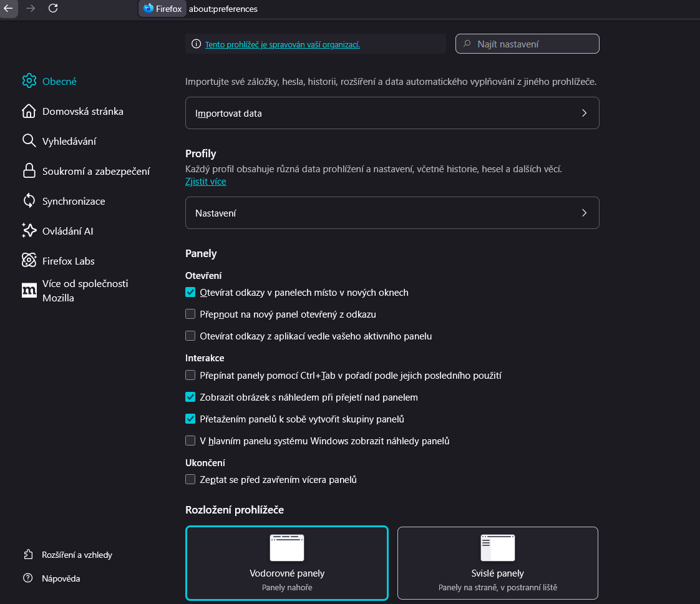Check V hlavním panelu Windows zobrazit náhledy

coord(190,441)
